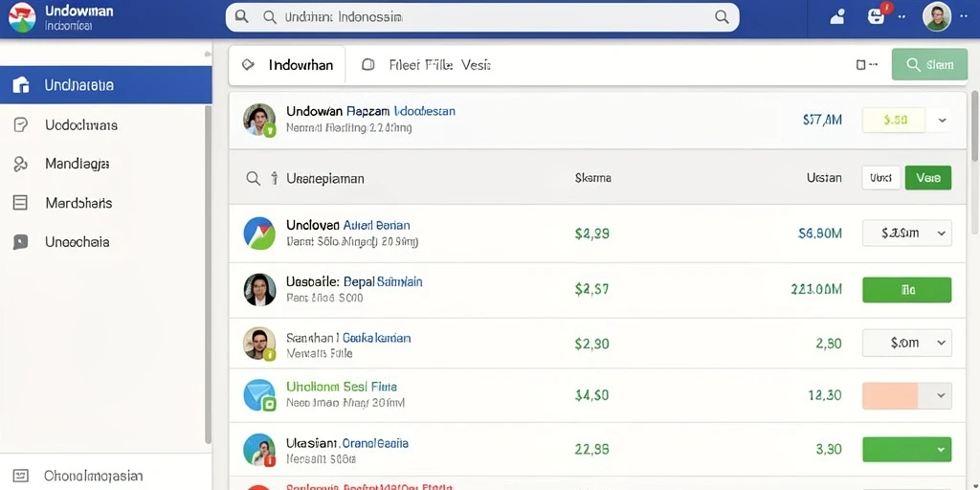Click green button in Uesaitle Bepal row
980x490 pixels.
(x=907, y=290)
